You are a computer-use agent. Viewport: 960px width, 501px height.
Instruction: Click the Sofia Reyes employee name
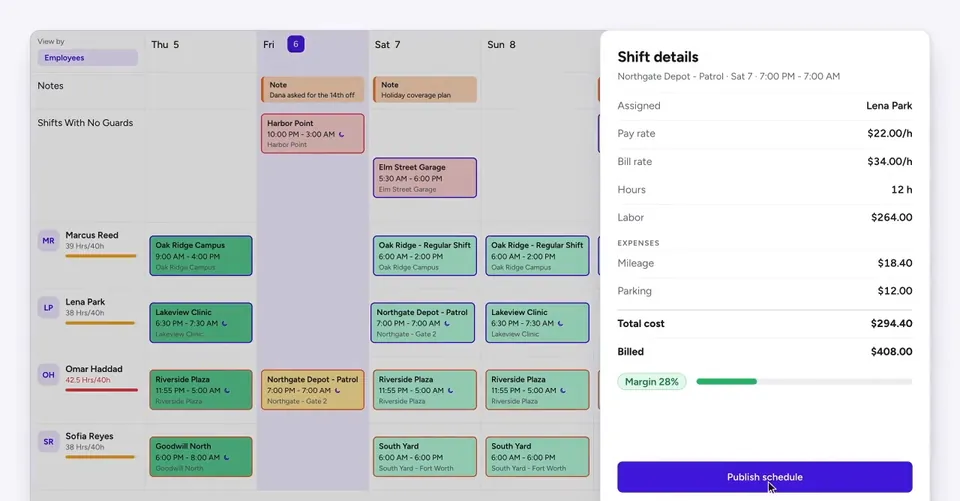[x=89, y=436]
